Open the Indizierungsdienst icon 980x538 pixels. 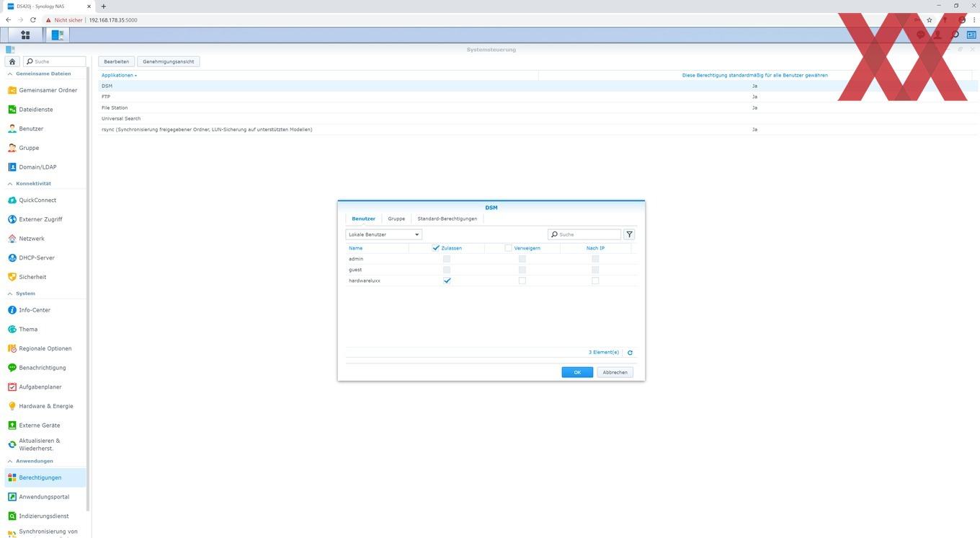(x=12, y=516)
